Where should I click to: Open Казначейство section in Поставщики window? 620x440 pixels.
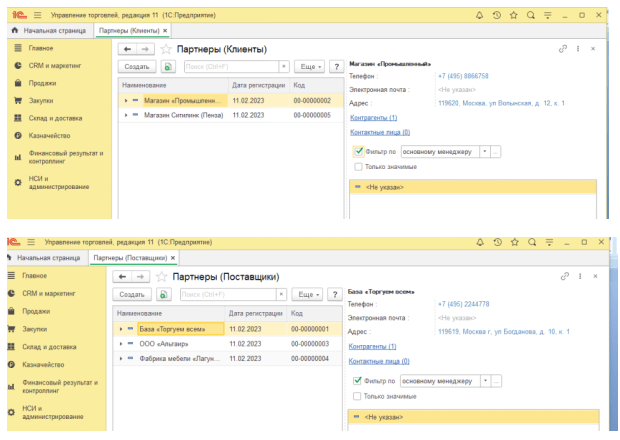click(43, 364)
